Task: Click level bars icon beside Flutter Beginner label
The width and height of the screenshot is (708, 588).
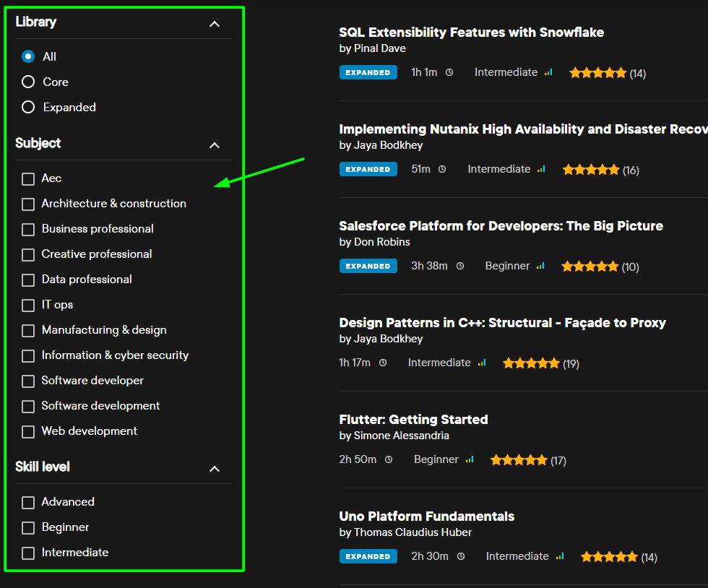Action: (x=470, y=459)
